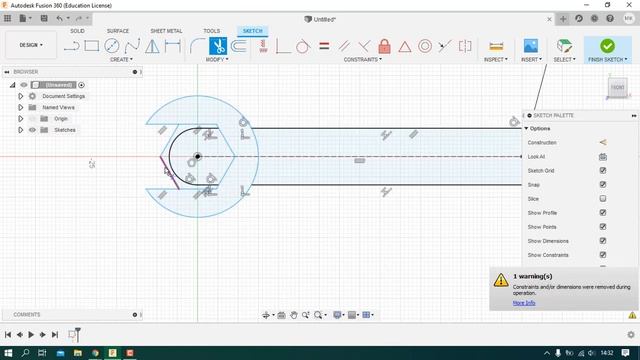Image resolution: width=640 pixels, height=360 pixels.
Task: Toggle Show Dimensions checkbox
Action: point(603,241)
